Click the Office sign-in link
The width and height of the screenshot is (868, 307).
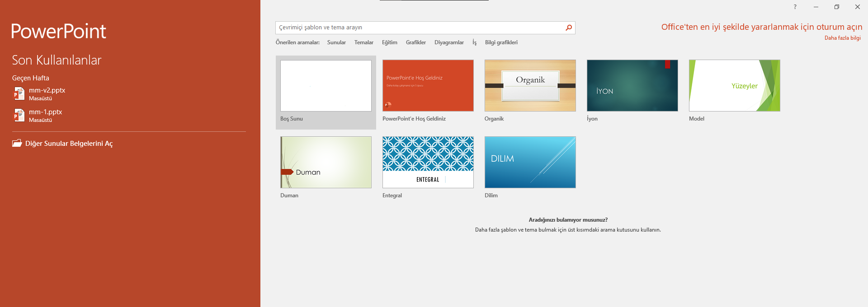point(762,27)
